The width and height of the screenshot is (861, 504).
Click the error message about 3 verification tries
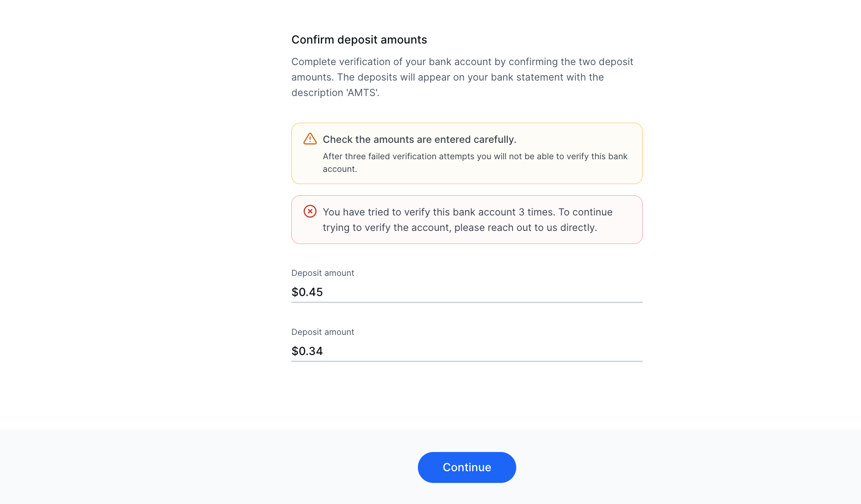click(468, 220)
